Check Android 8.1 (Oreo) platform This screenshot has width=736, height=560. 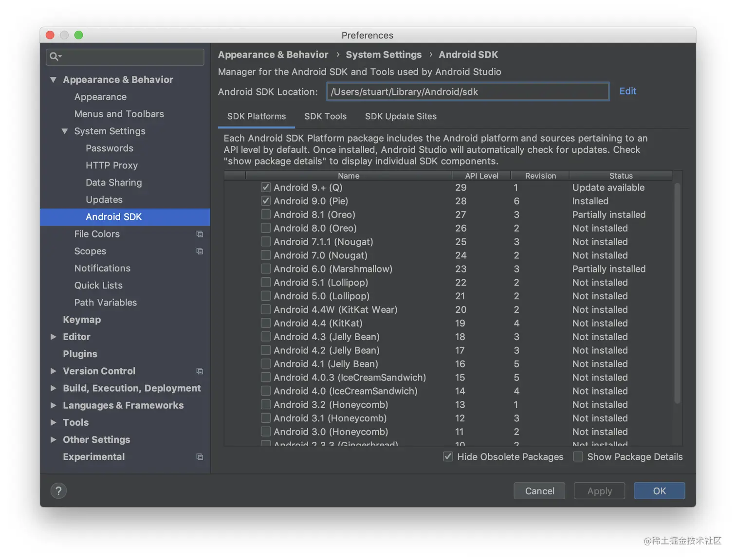point(266,215)
